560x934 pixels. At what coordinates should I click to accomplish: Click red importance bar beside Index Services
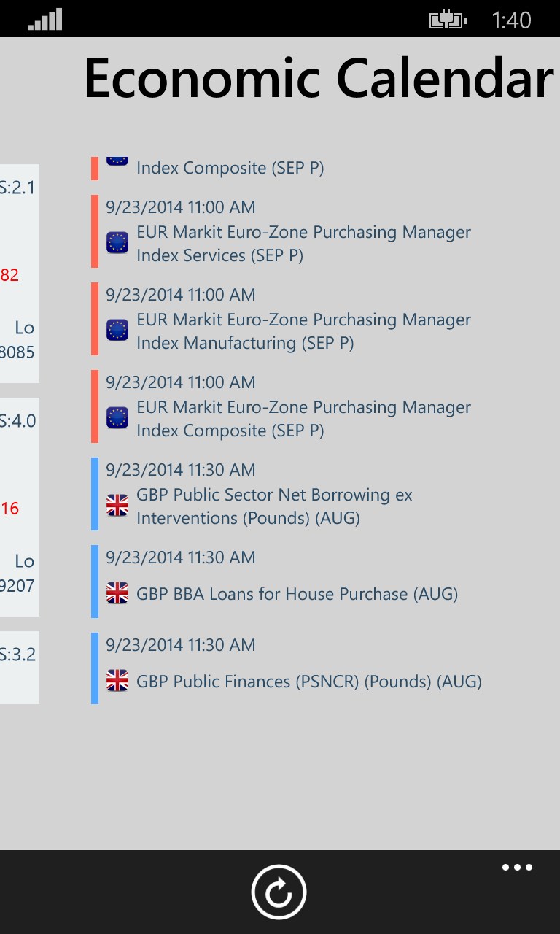(x=95, y=231)
